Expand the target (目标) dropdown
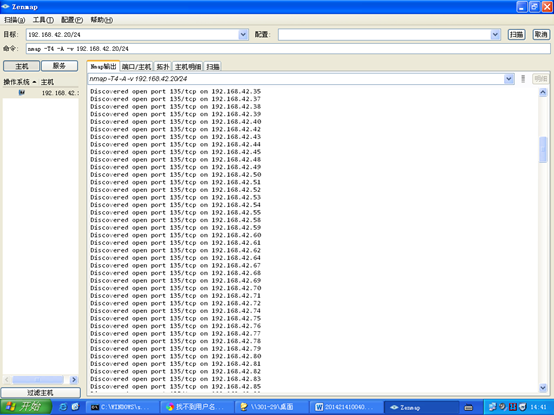The height and width of the screenshot is (415, 554). (x=243, y=34)
